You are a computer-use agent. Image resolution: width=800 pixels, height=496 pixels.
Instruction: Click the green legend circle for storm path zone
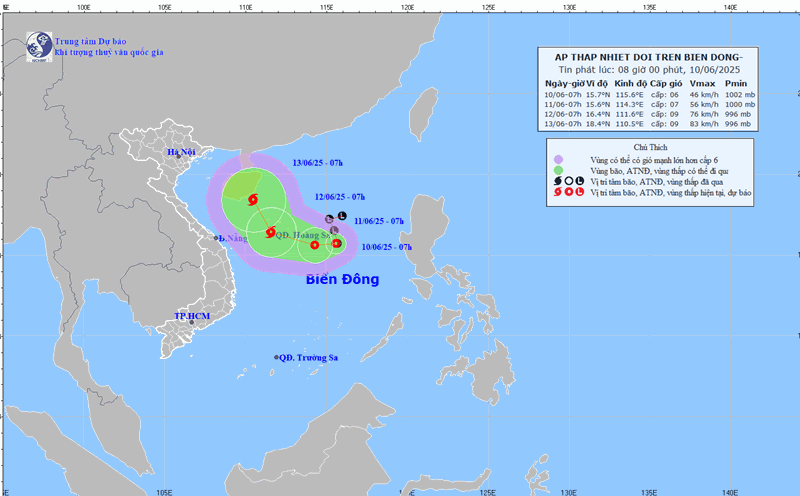558,169
